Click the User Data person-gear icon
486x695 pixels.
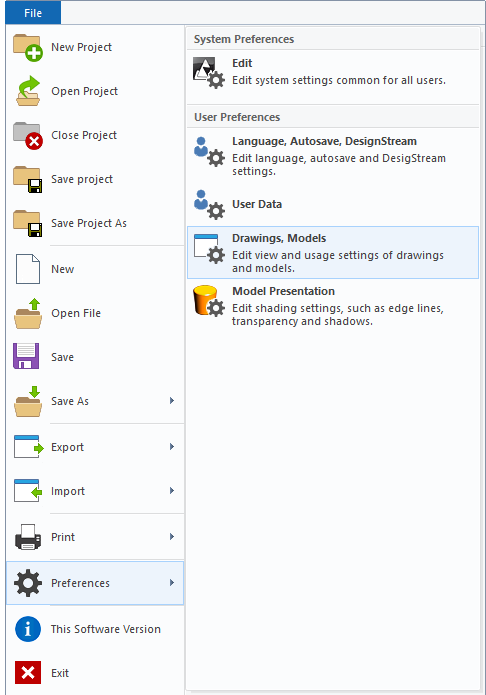tap(209, 204)
